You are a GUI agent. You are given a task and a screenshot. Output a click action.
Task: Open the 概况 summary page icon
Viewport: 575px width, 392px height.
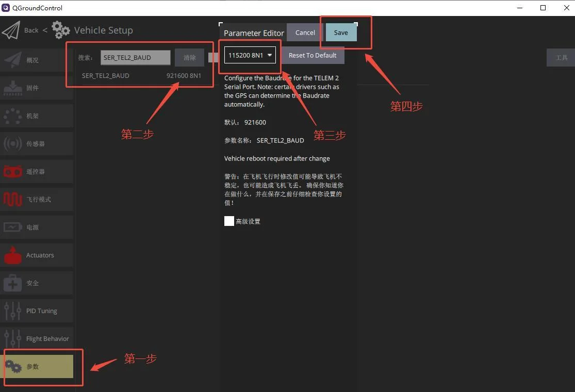13,60
